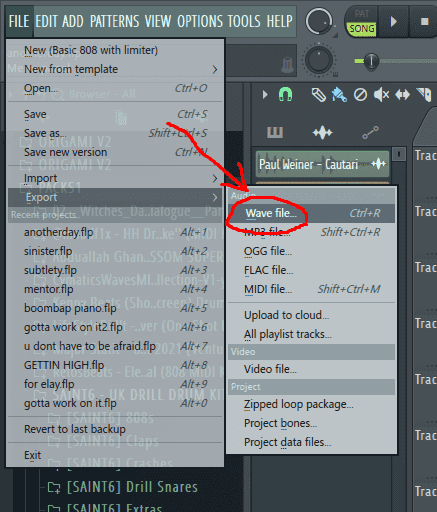Choose Upload to cloud...
Image resolution: width=437 pixels, height=512 pixels.
pyautogui.click(x=312, y=315)
